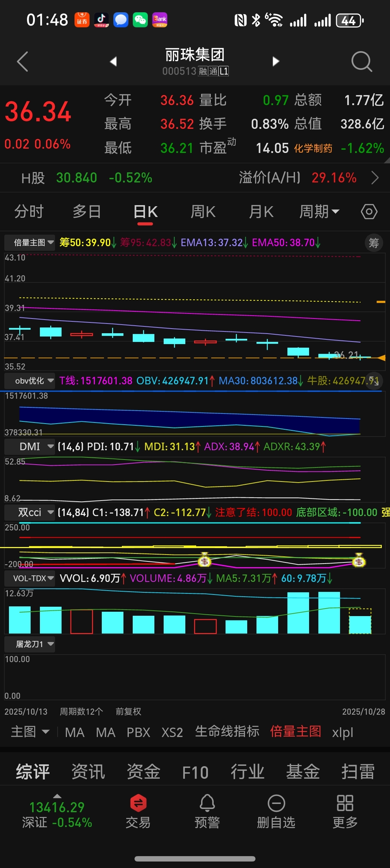Viewport: 390px width, 868px height.
Task: Select the PBX main indicator
Action: coord(138,732)
